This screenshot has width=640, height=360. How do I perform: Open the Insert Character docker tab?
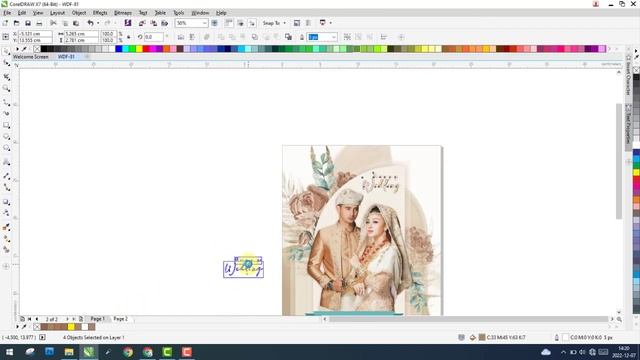(x=629, y=76)
